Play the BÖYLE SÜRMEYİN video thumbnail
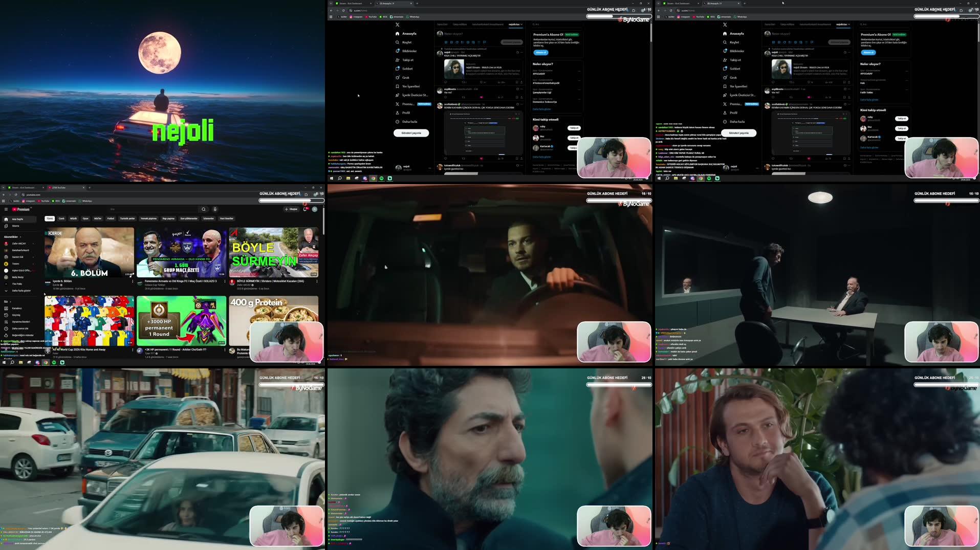Screen dimensions: 980x550 coord(273,252)
